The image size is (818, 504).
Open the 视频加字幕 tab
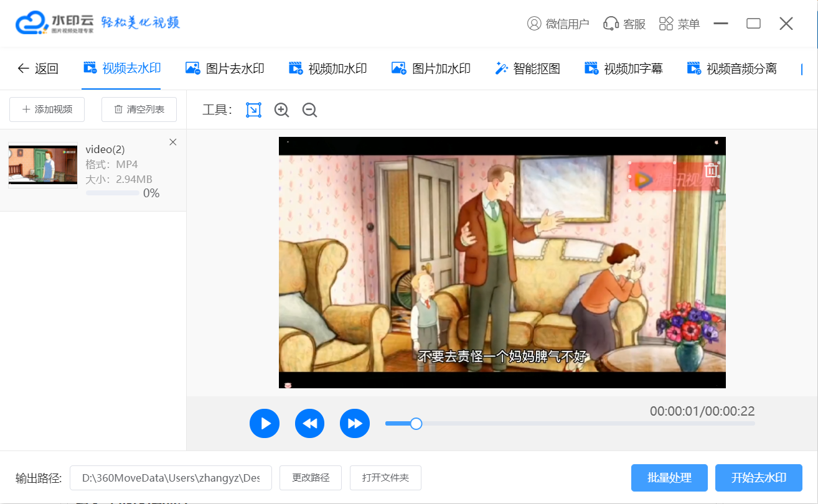click(x=624, y=68)
